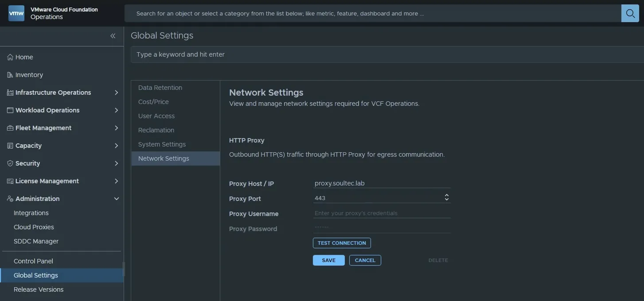Click the Home house icon
644x301 pixels.
point(10,57)
